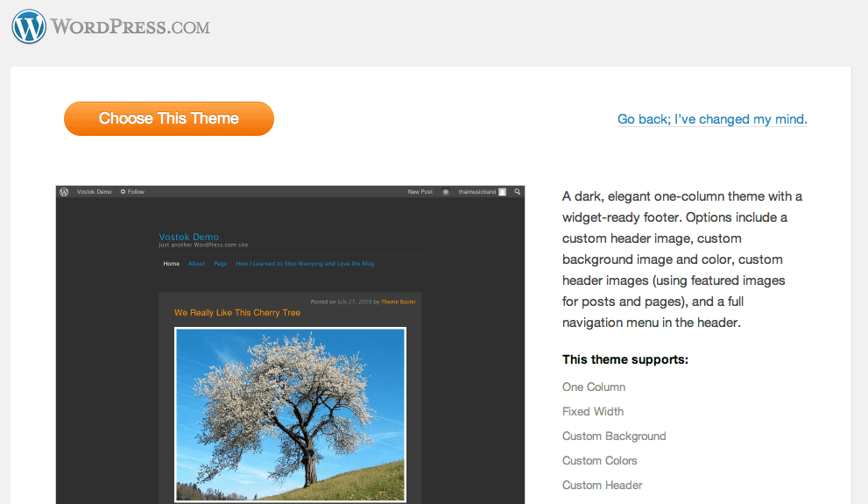Click the 'Fixed Width' feature text
Image resolution: width=868 pixels, height=504 pixels.
[x=593, y=411]
